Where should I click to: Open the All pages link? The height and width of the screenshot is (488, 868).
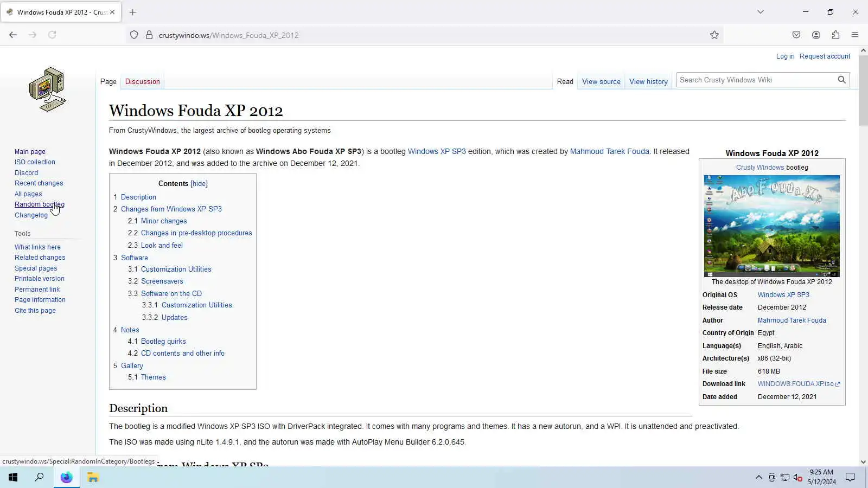pyautogui.click(x=28, y=194)
